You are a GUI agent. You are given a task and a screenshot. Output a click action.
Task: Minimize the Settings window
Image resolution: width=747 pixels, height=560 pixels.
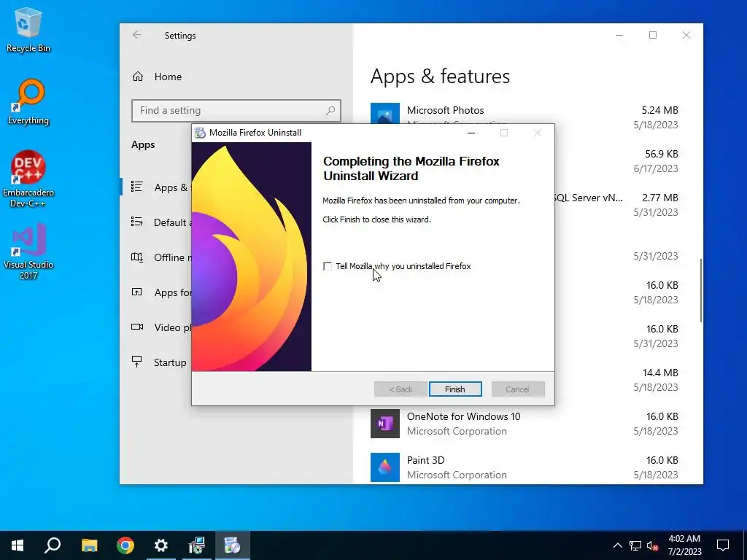[x=619, y=35]
